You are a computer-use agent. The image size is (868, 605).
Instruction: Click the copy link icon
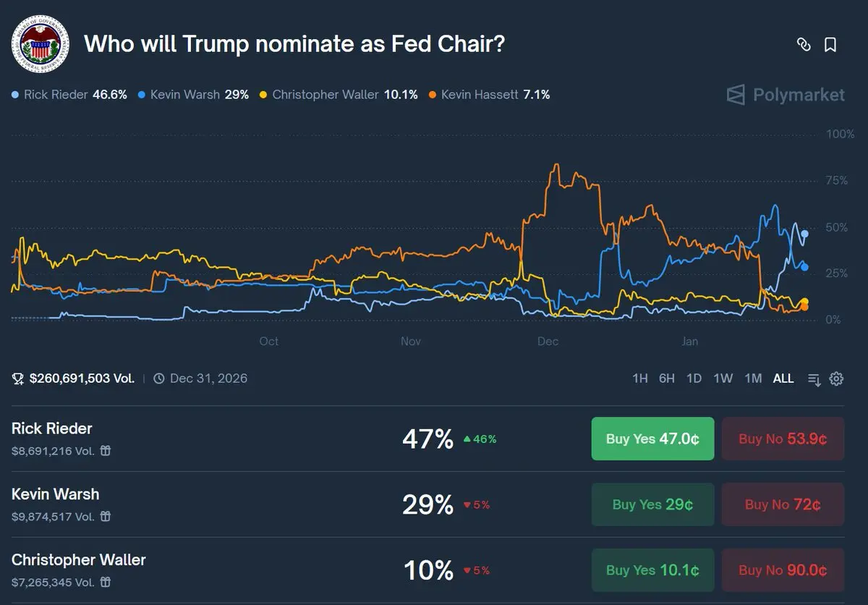(x=803, y=45)
